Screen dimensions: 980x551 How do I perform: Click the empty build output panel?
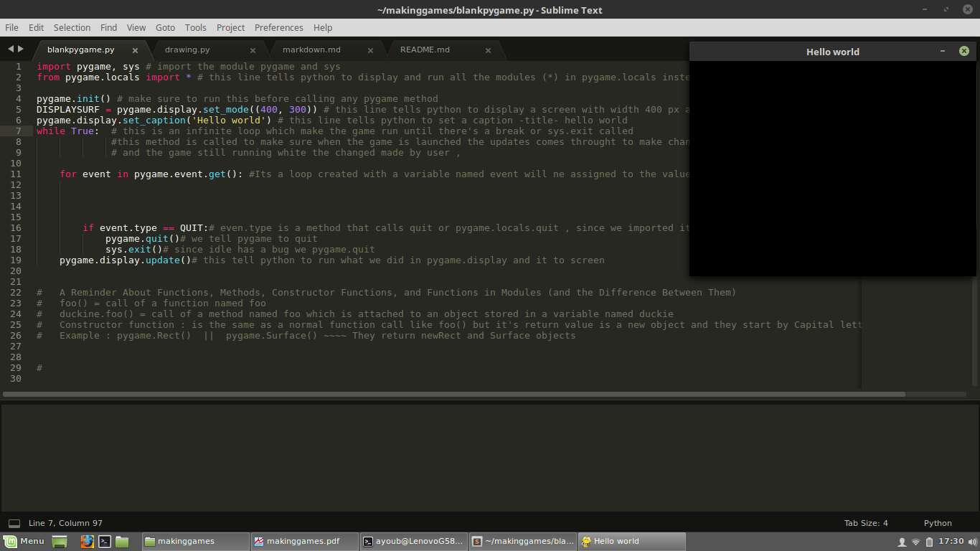click(490, 458)
